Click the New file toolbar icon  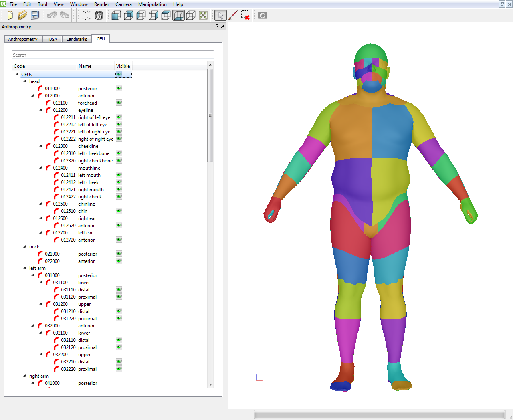pyautogui.click(x=10, y=15)
